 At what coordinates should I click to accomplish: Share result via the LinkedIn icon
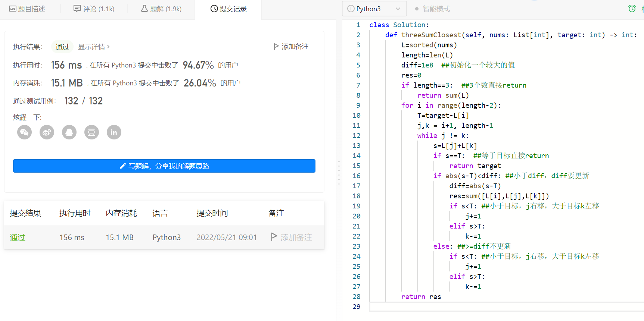point(114,132)
